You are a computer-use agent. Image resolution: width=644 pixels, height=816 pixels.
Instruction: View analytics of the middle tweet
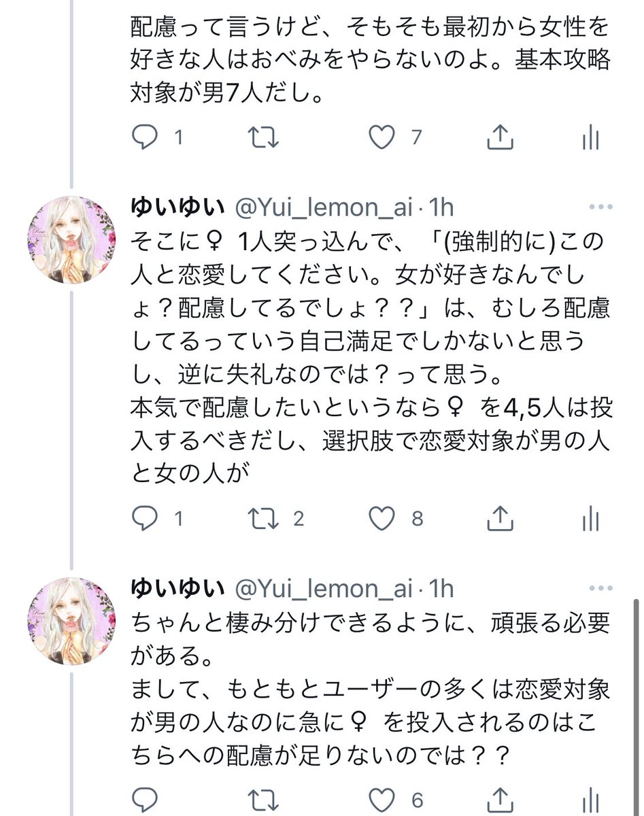591,520
